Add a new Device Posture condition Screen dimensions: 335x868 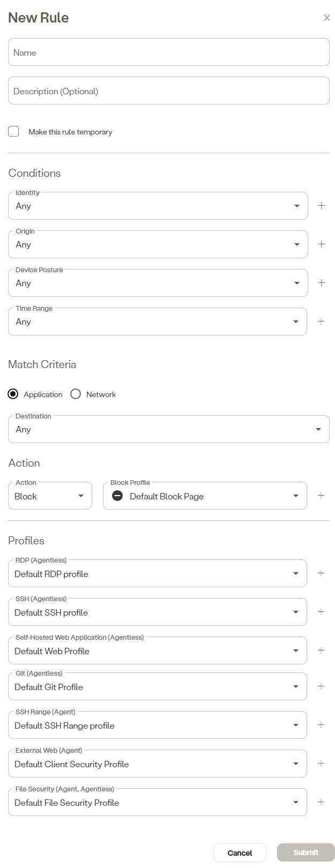[x=322, y=283]
